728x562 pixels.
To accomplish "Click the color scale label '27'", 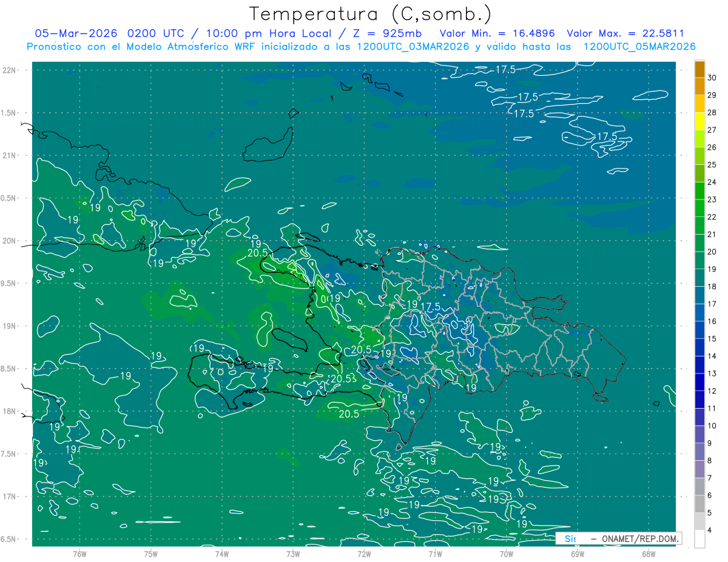I will point(712,130).
